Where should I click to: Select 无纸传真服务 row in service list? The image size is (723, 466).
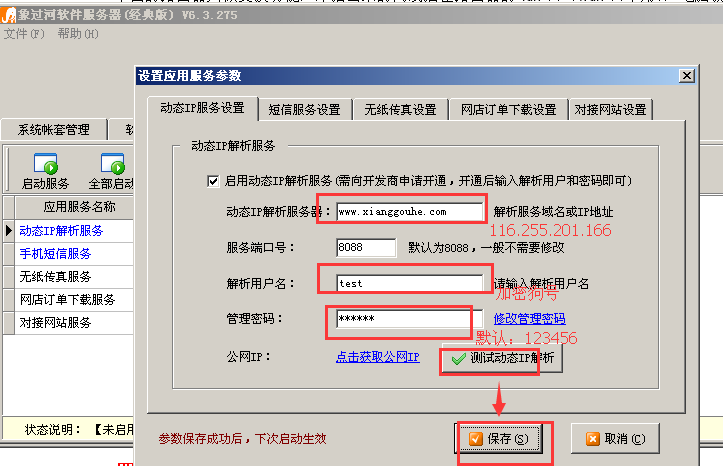74,277
